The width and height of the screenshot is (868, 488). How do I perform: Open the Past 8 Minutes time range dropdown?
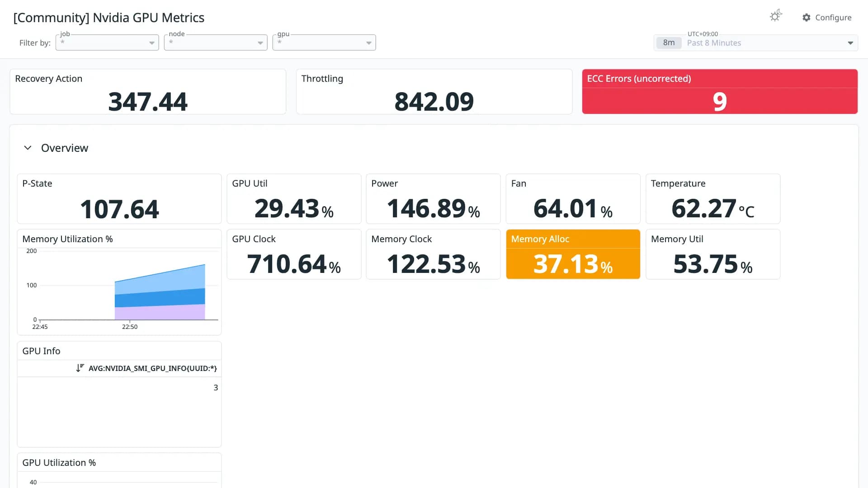(x=756, y=43)
